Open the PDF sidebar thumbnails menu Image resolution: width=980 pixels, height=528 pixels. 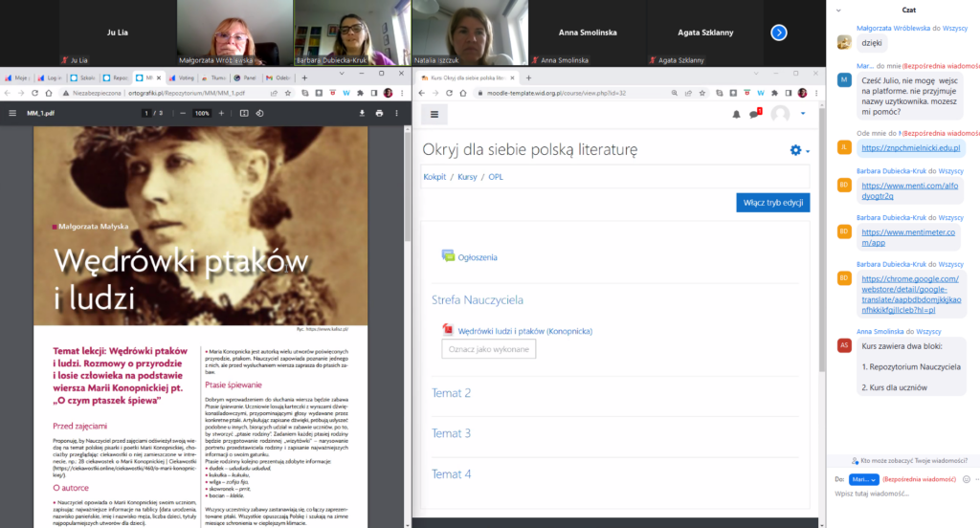(12, 113)
